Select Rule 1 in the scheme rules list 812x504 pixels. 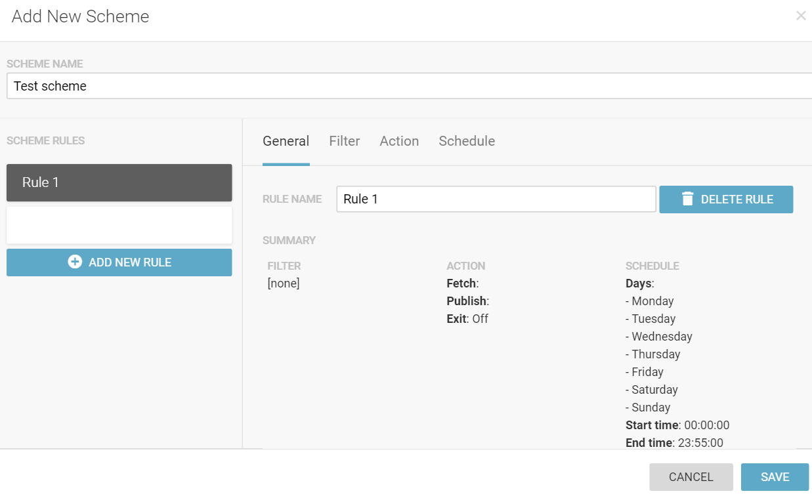click(119, 182)
